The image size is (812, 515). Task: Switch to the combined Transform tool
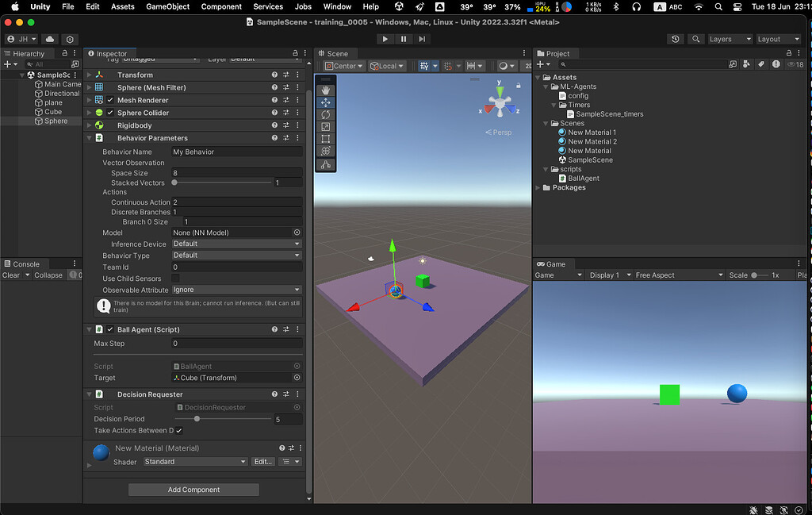(326, 152)
